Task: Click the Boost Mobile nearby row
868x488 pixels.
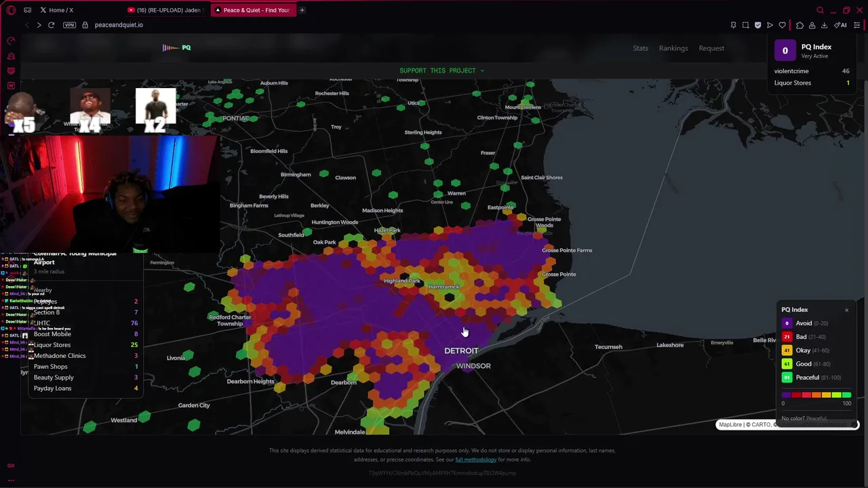Action: 85,334
